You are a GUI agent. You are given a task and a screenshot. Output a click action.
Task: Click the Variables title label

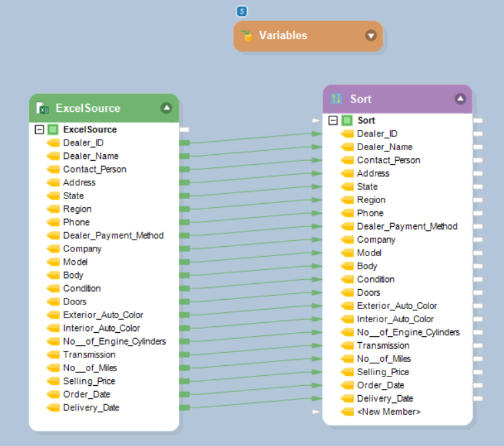pyautogui.click(x=283, y=36)
